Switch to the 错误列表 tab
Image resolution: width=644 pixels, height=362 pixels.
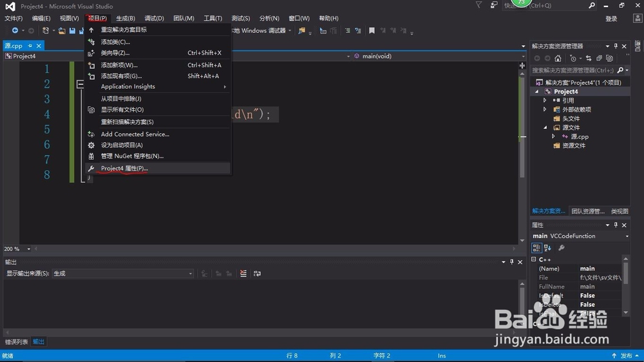pyautogui.click(x=17, y=342)
